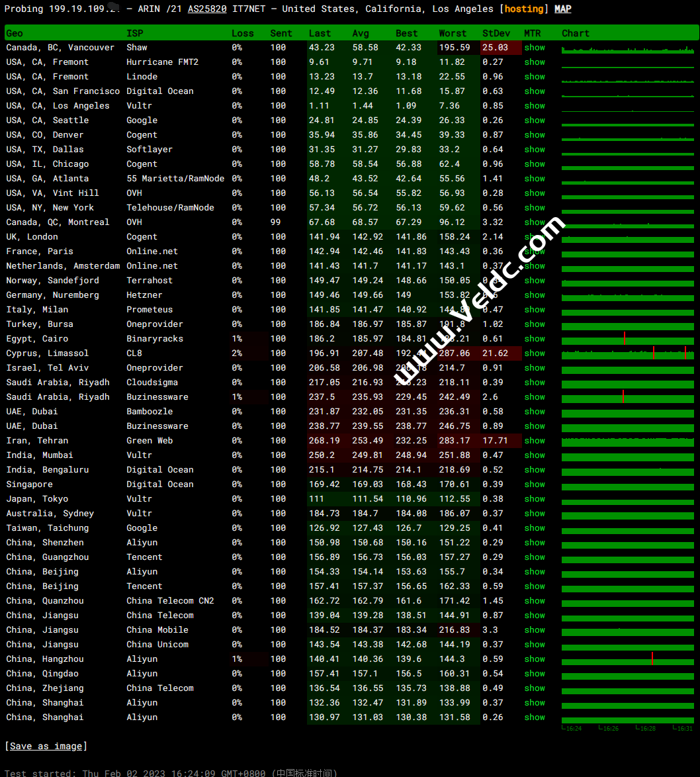Click the Hangzhou Aliyun latency chart
Screen dimensions: 700x777
pyautogui.click(x=628, y=659)
